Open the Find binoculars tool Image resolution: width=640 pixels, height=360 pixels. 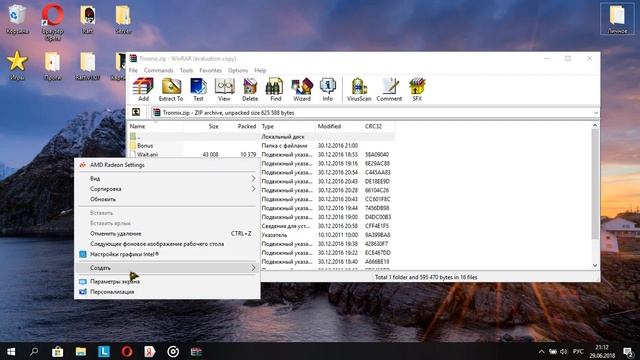tap(276, 89)
